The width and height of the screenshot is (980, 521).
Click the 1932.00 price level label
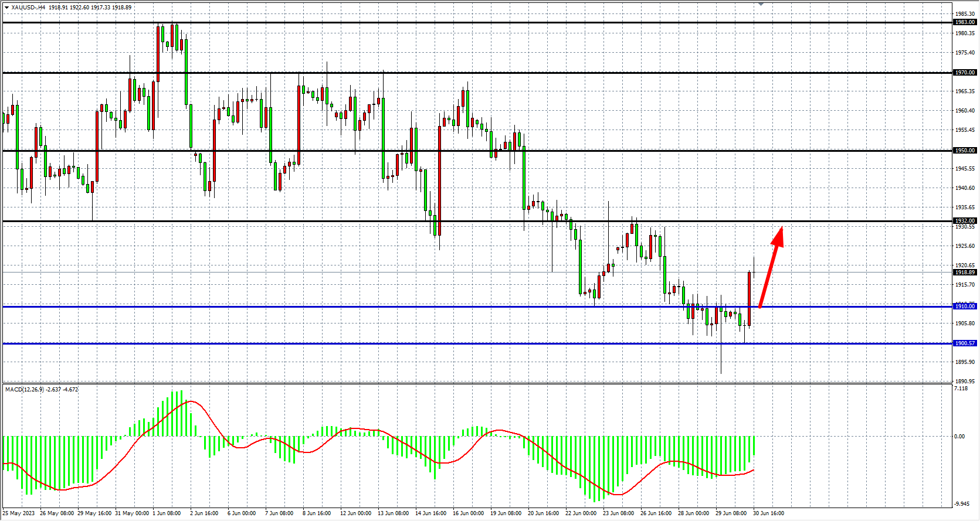pyautogui.click(x=965, y=221)
